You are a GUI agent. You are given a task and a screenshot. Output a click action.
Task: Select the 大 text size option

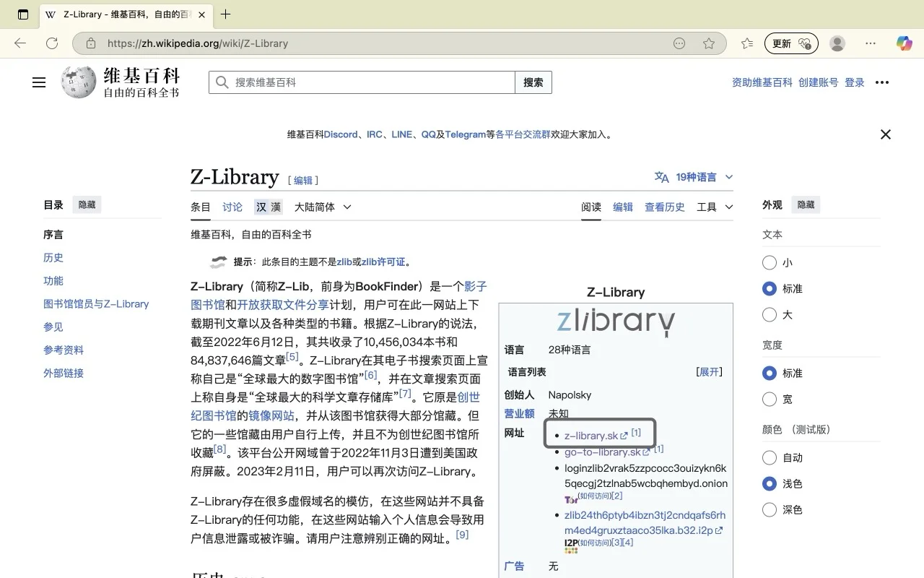pyautogui.click(x=770, y=315)
